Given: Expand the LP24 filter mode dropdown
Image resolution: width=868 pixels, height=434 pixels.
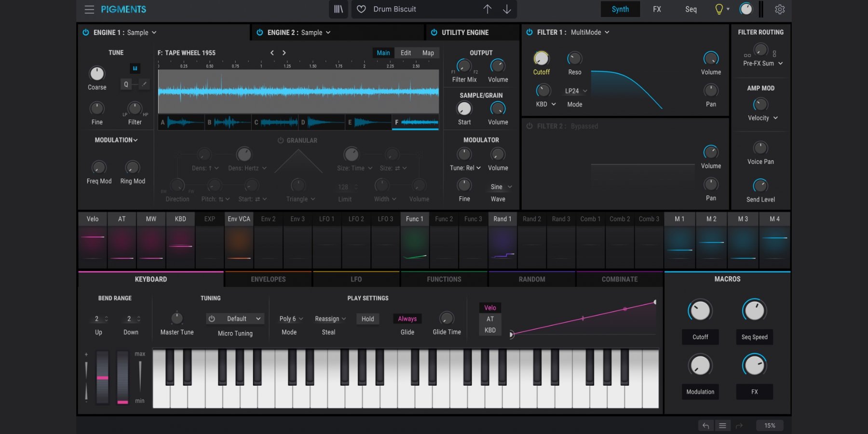Looking at the screenshot, I should tap(576, 91).
